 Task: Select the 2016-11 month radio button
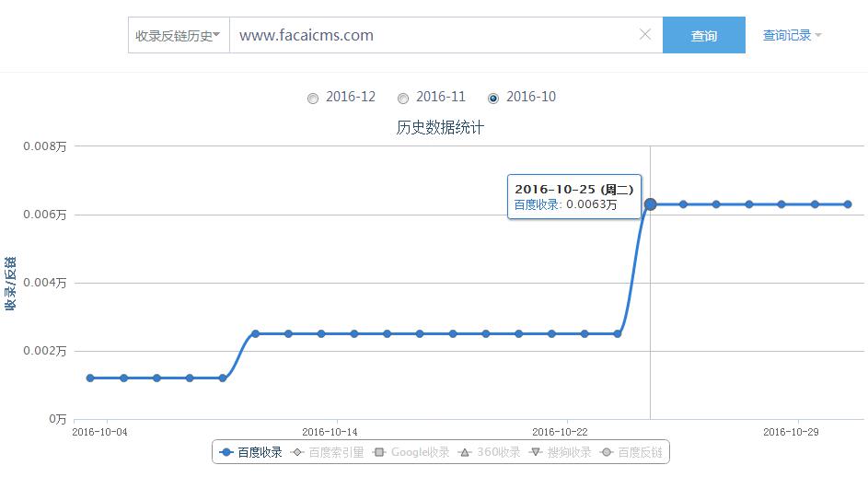[403, 99]
